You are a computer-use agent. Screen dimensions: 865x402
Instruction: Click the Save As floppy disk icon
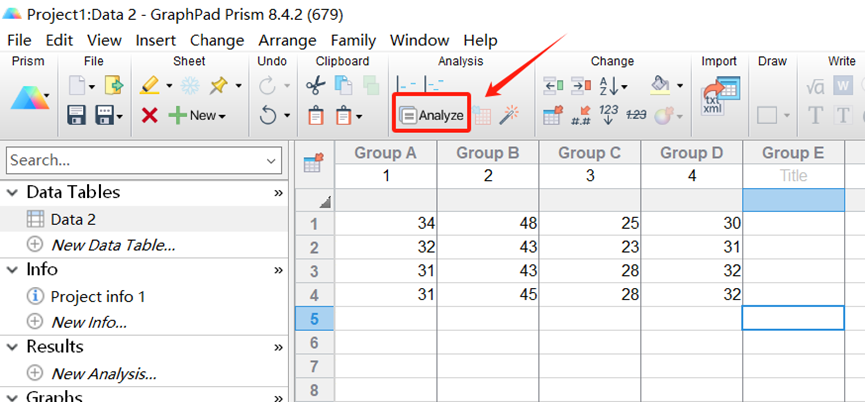pos(105,115)
